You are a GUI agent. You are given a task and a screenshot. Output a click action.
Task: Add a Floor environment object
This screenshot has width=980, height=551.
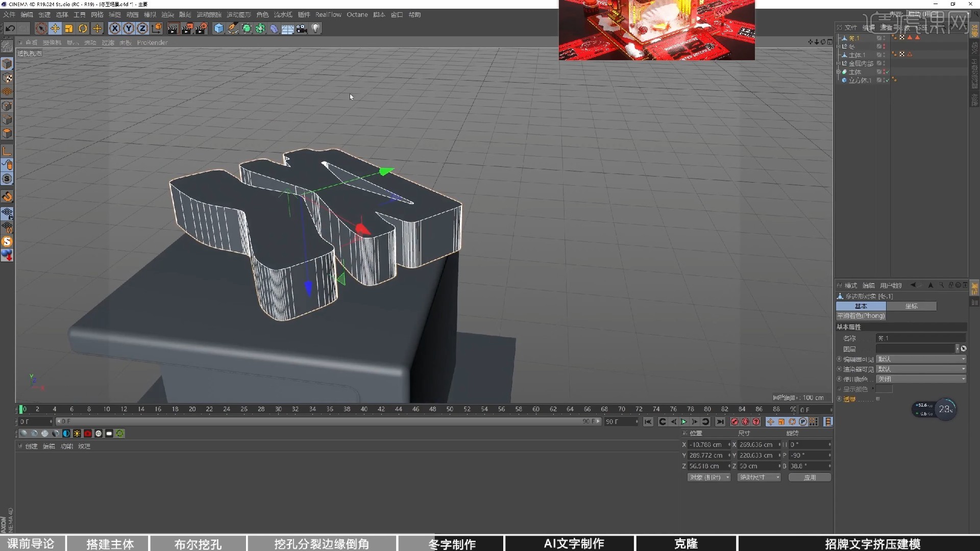click(x=288, y=29)
